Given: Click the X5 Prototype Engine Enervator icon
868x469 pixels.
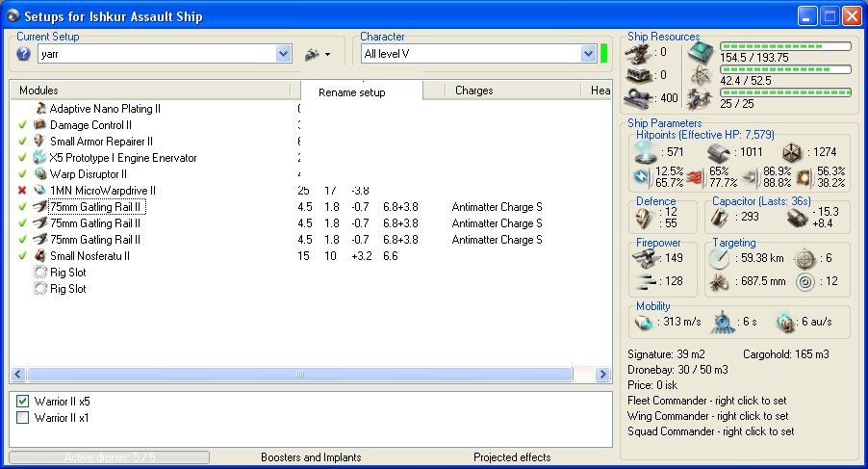Looking at the screenshot, I should [39, 158].
